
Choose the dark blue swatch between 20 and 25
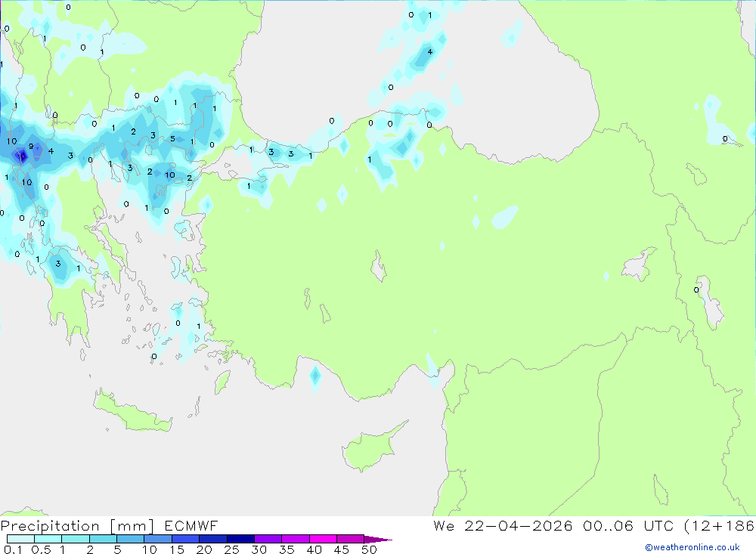coord(212,539)
